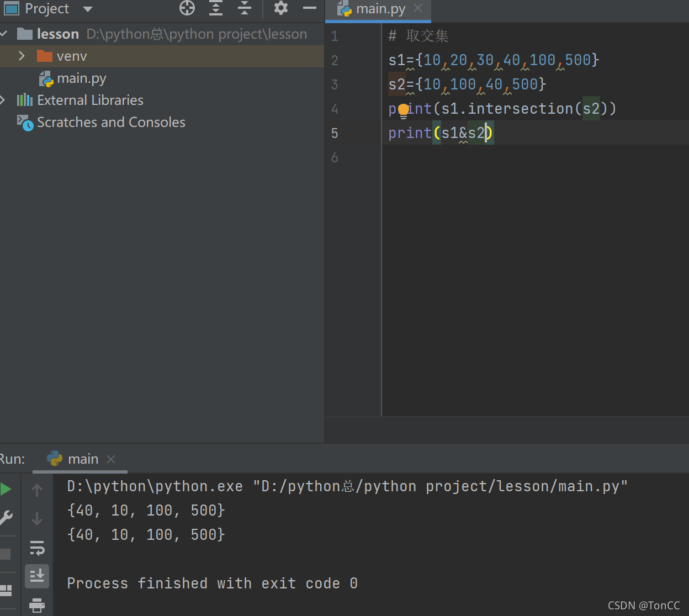Click the yellow intention lightbulb on line 4
Image resolution: width=689 pixels, height=616 pixels.
click(404, 110)
